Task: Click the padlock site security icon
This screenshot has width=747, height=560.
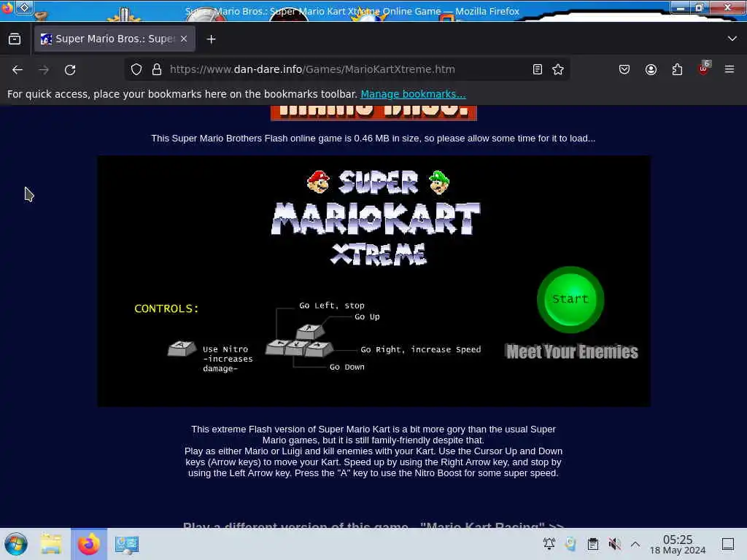Action: 157,69
